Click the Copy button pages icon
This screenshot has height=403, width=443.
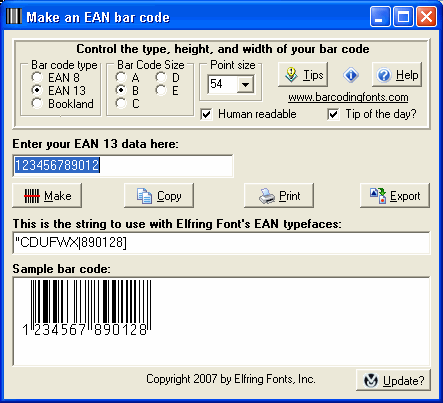(144, 196)
